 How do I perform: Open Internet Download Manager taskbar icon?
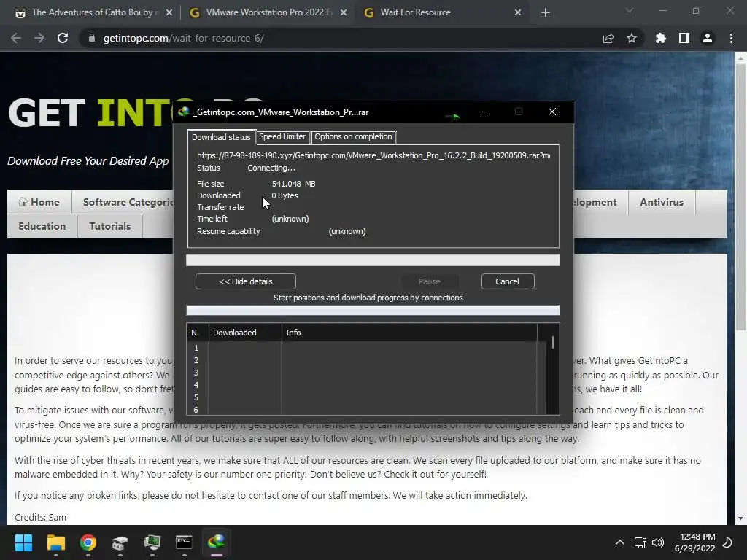tap(216, 542)
